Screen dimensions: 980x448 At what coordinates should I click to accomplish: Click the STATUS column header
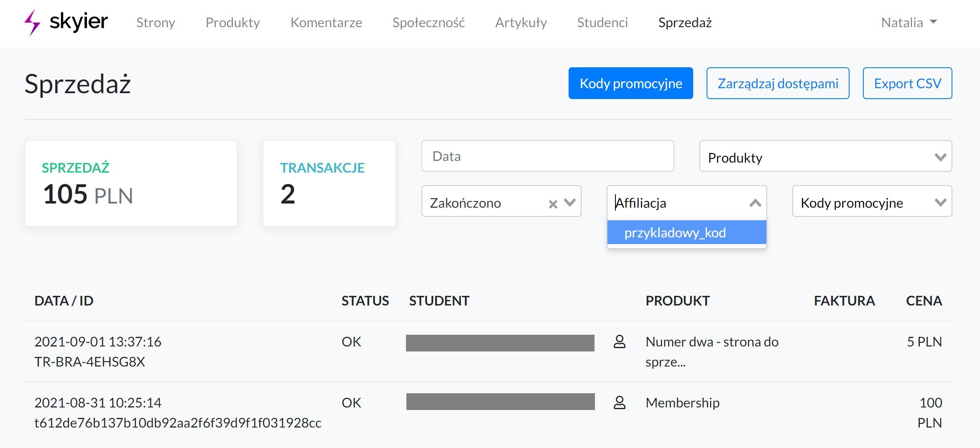point(365,300)
